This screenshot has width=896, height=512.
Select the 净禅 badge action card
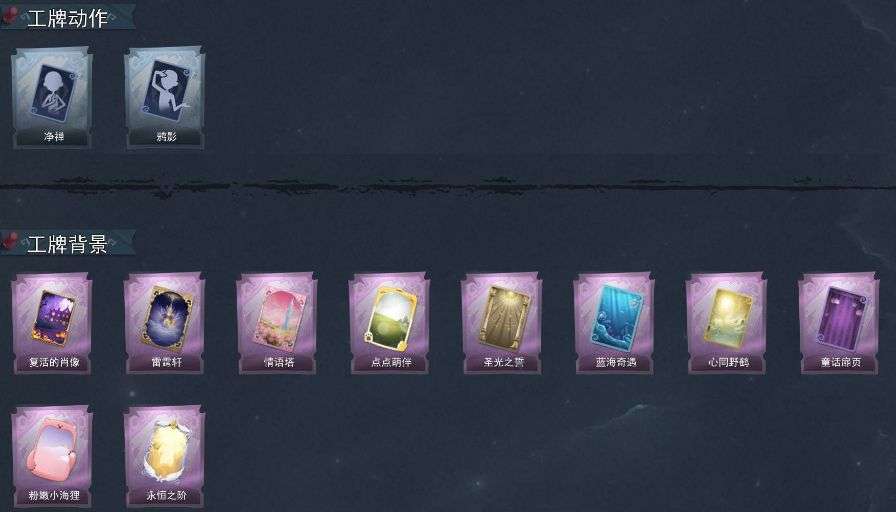coord(52,98)
